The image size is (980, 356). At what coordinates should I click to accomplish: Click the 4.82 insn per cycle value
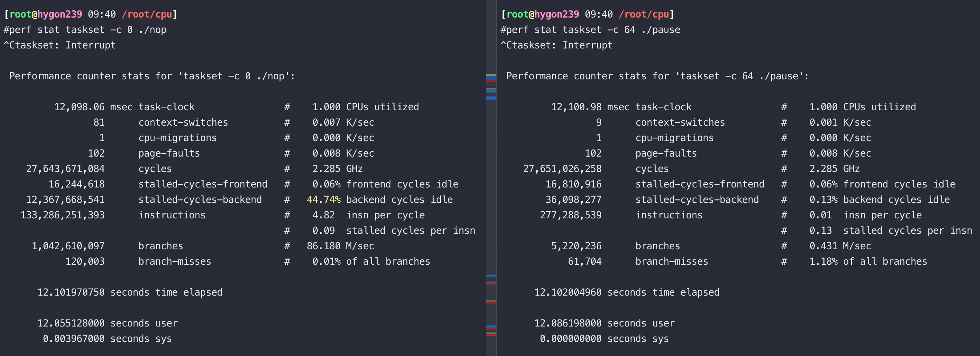coord(323,215)
